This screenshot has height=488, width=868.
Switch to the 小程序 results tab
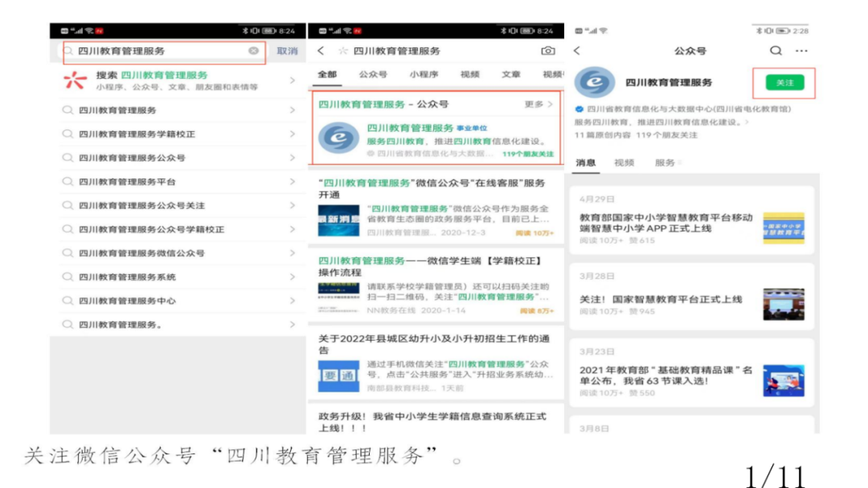[424, 74]
